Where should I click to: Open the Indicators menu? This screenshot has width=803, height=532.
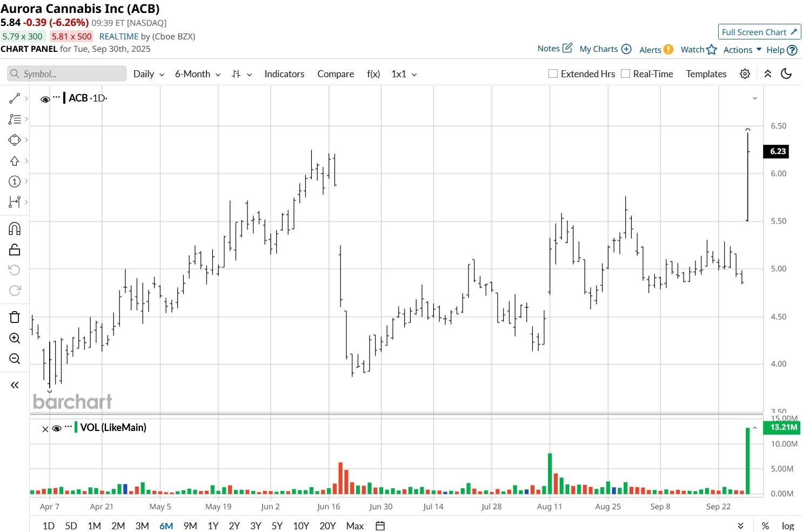click(284, 74)
